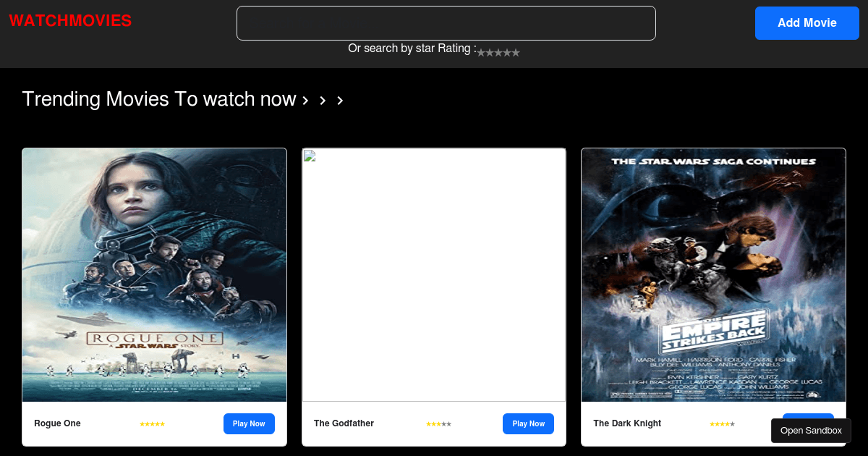
Task: Click the movie search input field
Action: (446, 22)
